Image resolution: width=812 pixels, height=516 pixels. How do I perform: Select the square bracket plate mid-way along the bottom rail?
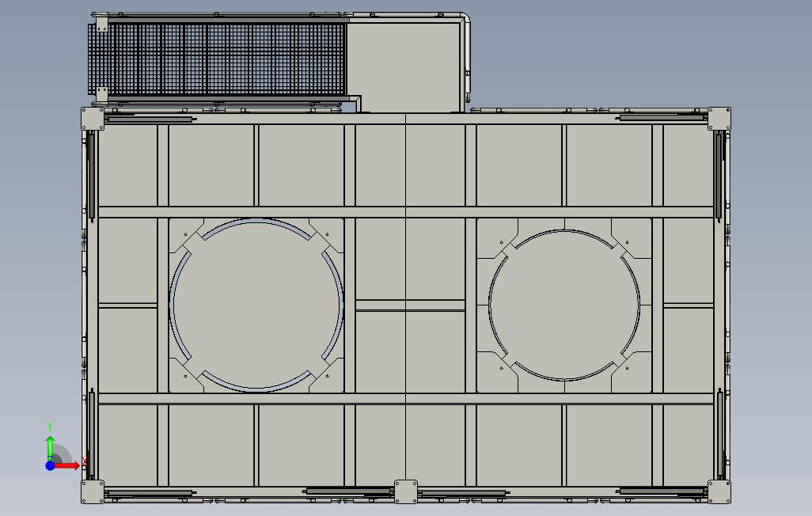406,491
